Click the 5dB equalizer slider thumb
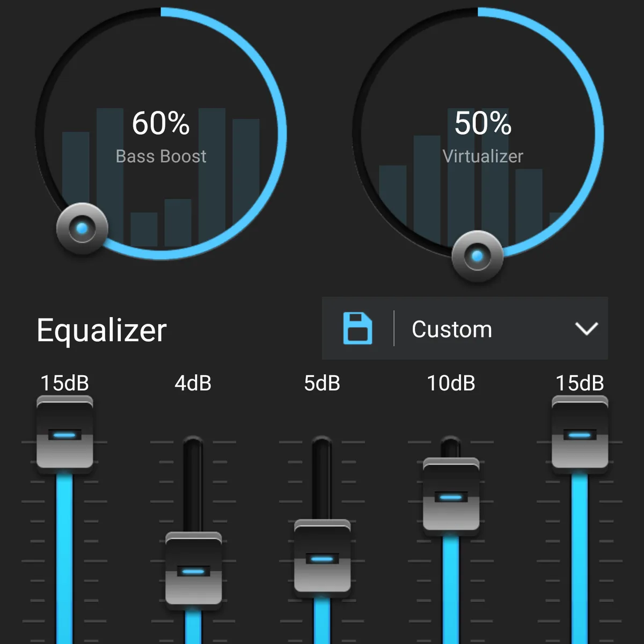644x644 pixels. point(322,557)
